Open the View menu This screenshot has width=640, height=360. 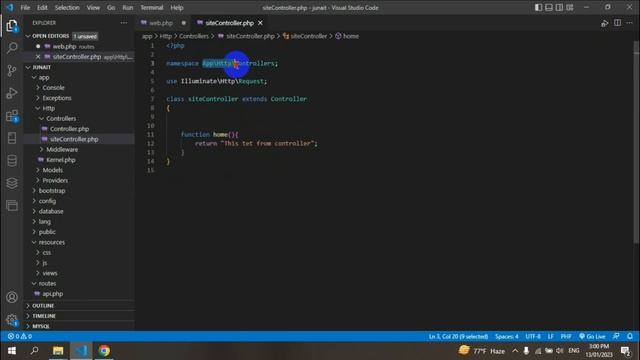pos(93,7)
